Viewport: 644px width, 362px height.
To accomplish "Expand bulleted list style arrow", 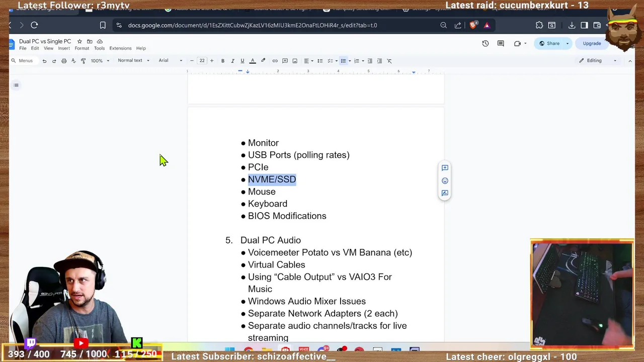I will point(350,61).
